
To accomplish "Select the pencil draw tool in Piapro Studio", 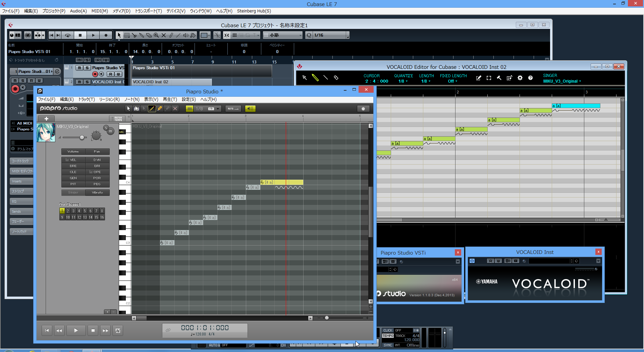I will 152,108.
